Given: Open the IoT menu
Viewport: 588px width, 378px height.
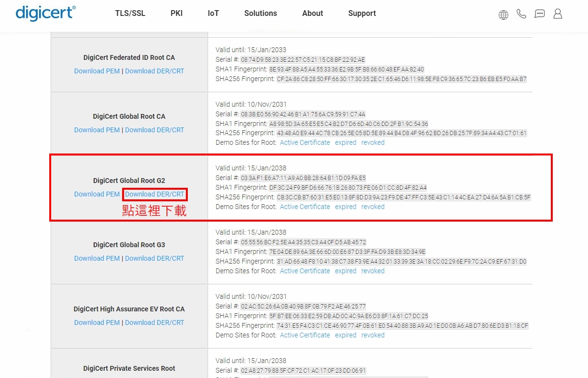Looking at the screenshot, I should [213, 14].
